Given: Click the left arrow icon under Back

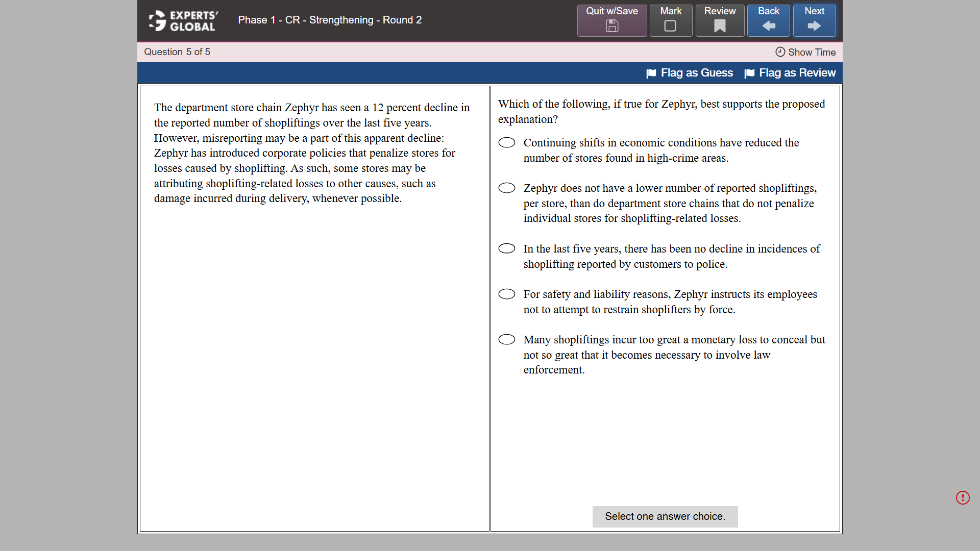Looking at the screenshot, I should 769,27.
